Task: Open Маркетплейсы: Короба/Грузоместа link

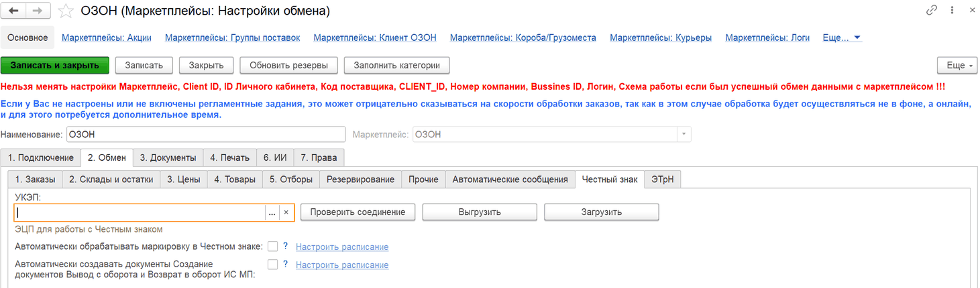Action: [x=523, y=38]
